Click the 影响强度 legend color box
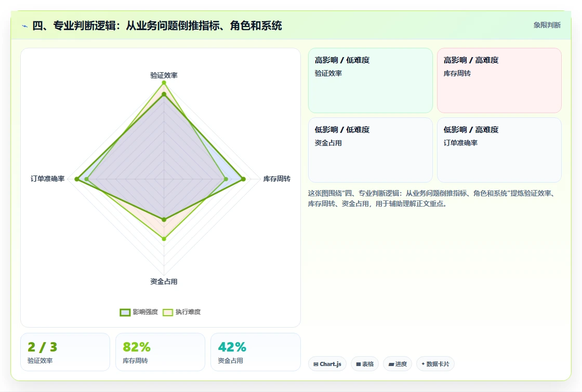 point(125,312)
